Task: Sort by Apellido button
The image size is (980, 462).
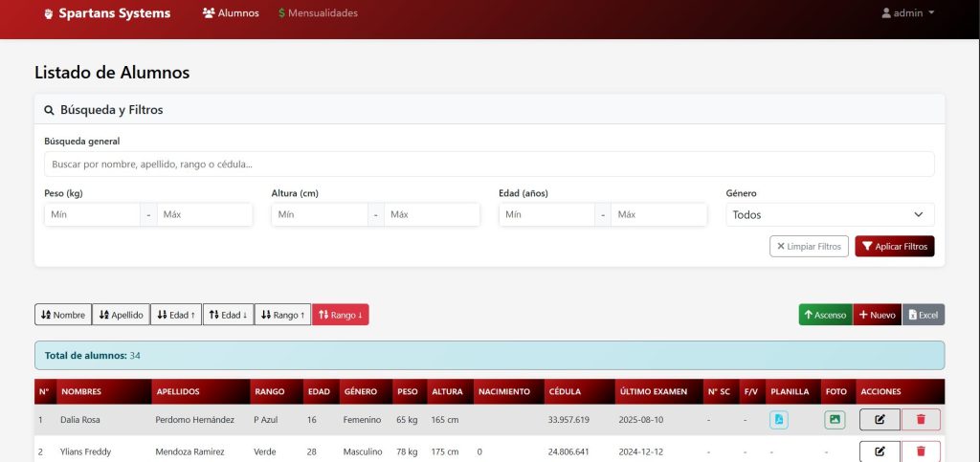Action: [121, 315]
